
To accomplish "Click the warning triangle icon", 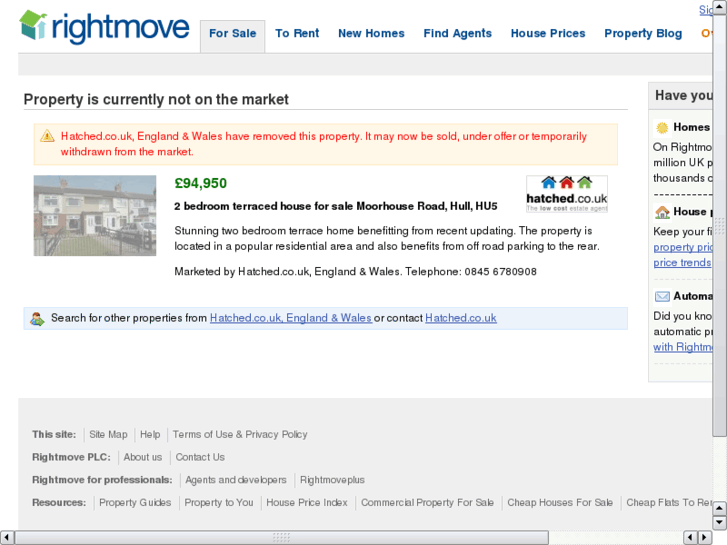I will [47, 136].
